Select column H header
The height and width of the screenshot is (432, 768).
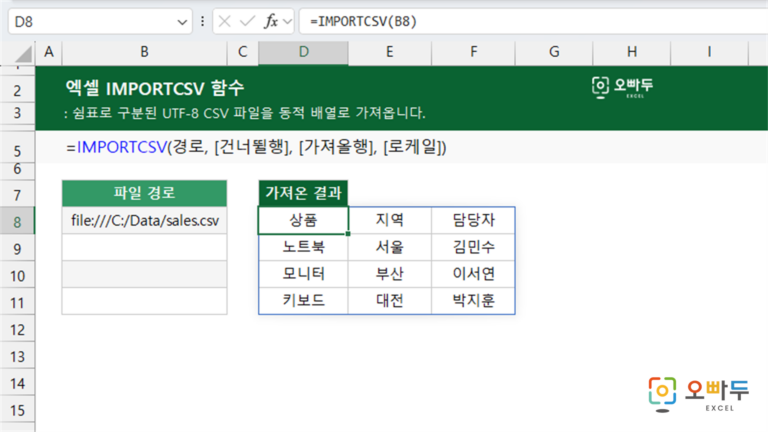632,52
